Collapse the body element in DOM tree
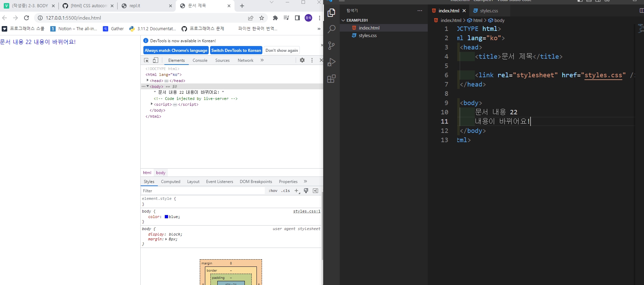The width and height of the screenshot is (644, 285). click(x=148, y=87)
